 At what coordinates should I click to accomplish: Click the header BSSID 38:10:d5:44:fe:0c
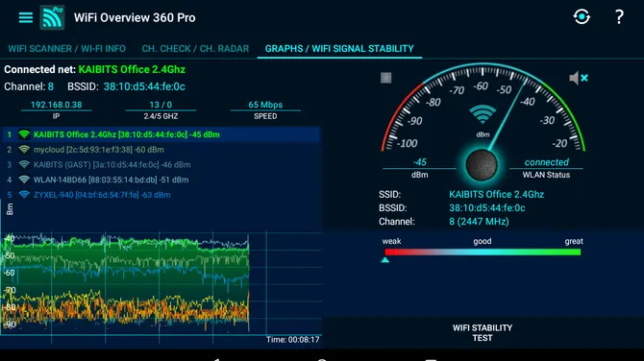click(x=144, y=86)
